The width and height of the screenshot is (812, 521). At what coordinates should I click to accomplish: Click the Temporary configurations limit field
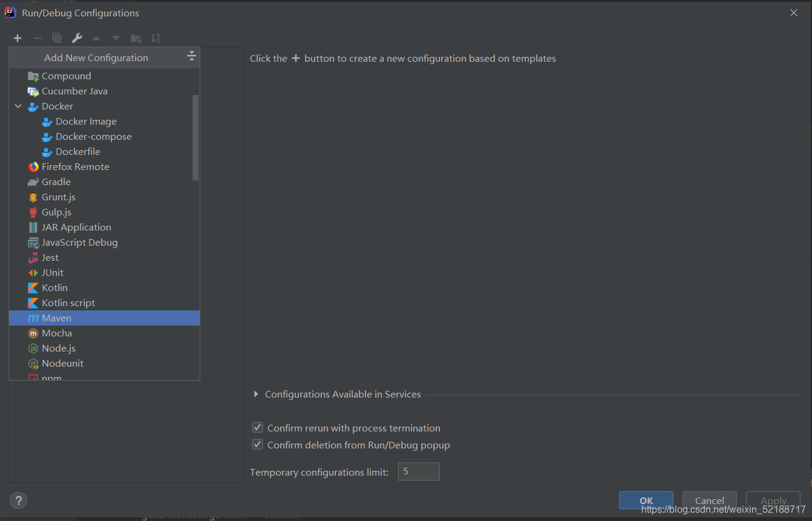pyautogui.click(x=419, y=471)
